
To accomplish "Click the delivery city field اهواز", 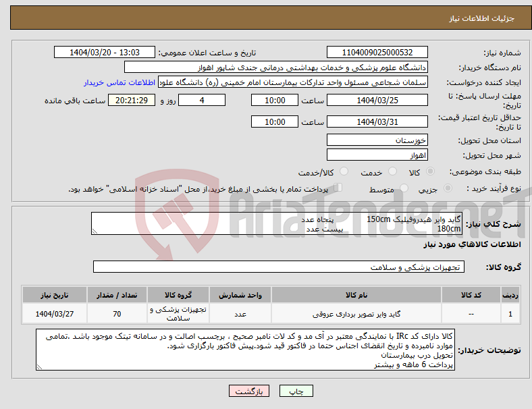I will tap(377, 155).
